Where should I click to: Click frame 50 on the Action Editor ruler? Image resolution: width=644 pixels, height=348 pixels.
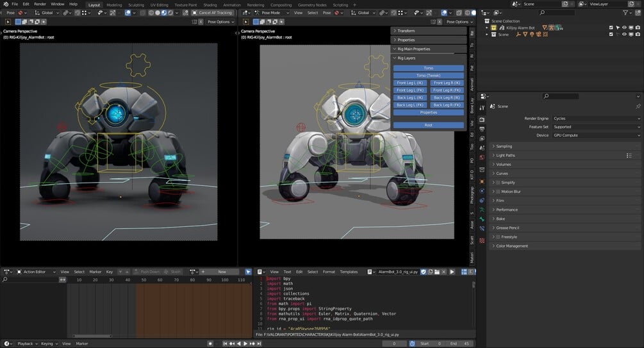coord(144,280)
